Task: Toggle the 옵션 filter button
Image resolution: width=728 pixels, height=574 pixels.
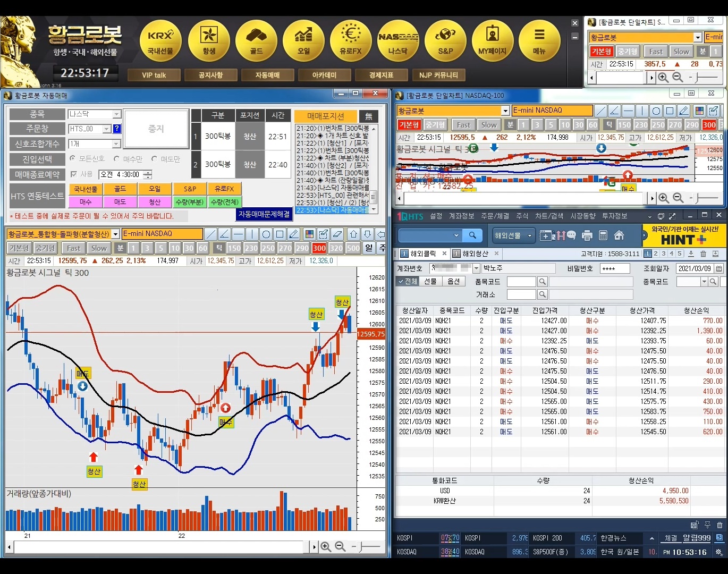Action: pos(454,281)
